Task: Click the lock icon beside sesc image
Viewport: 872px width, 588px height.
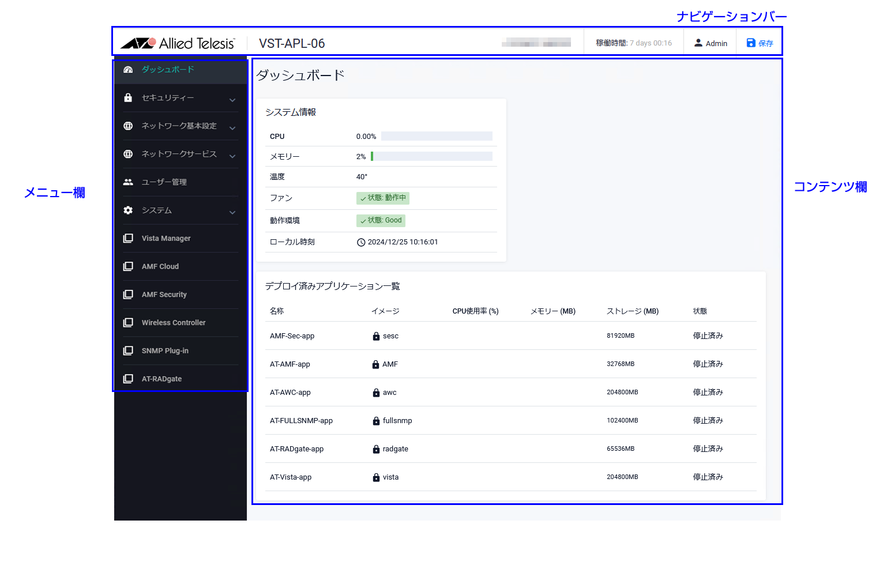Action: 376,336
